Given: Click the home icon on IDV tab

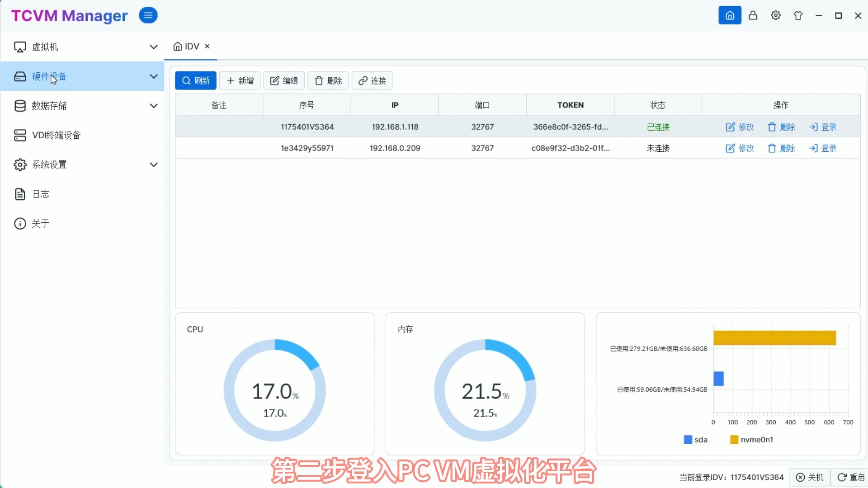Looking at the screenshot, I should [x=178, y=46].
